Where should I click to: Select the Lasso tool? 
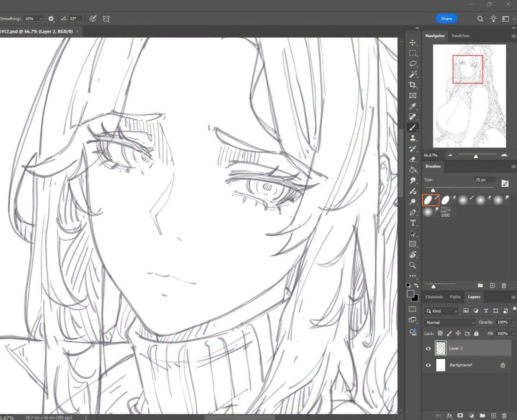(413, 64)
